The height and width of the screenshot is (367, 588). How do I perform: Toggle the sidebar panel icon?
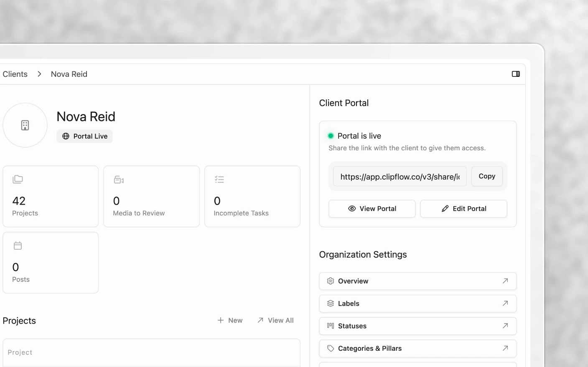(x=516, y=74)
